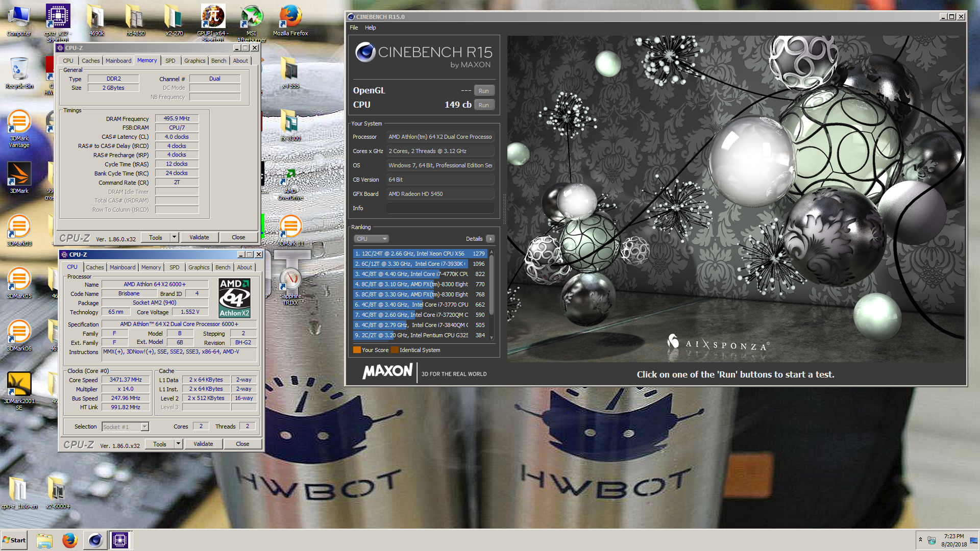Switch to Memory tab in lower CPU-Z

click(x=151, y=267)
